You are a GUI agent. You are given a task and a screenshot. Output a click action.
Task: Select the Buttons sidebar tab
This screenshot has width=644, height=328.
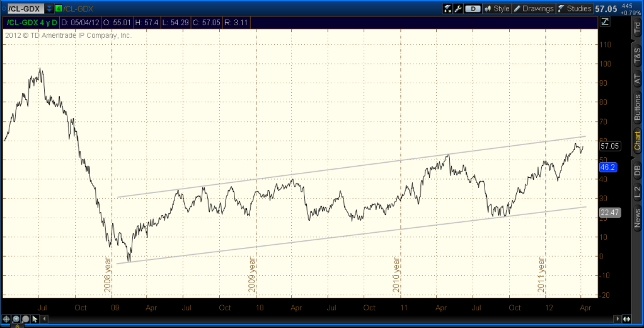tap(637, 108)
